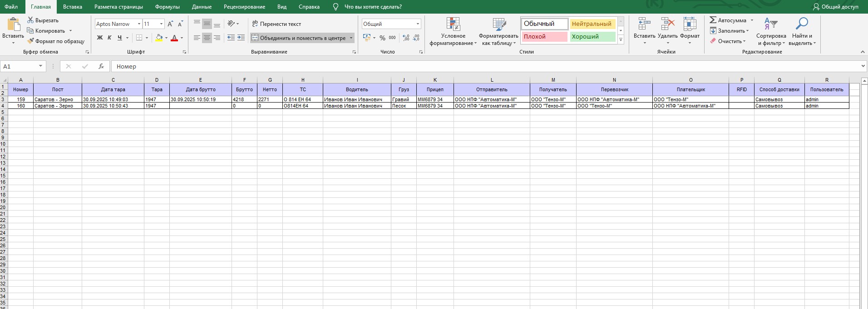Screen dimensions: 868x309
Task: Click the Increase Font Size icon
Action: [x=170, y=24]
